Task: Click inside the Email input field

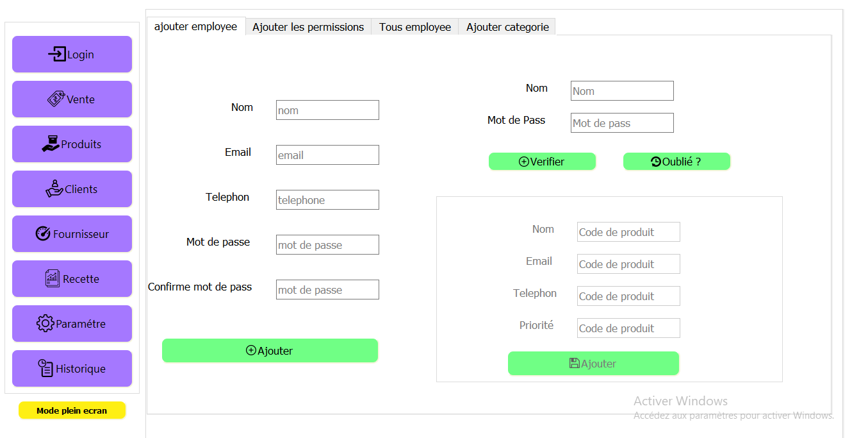Action: coord(327,155)
